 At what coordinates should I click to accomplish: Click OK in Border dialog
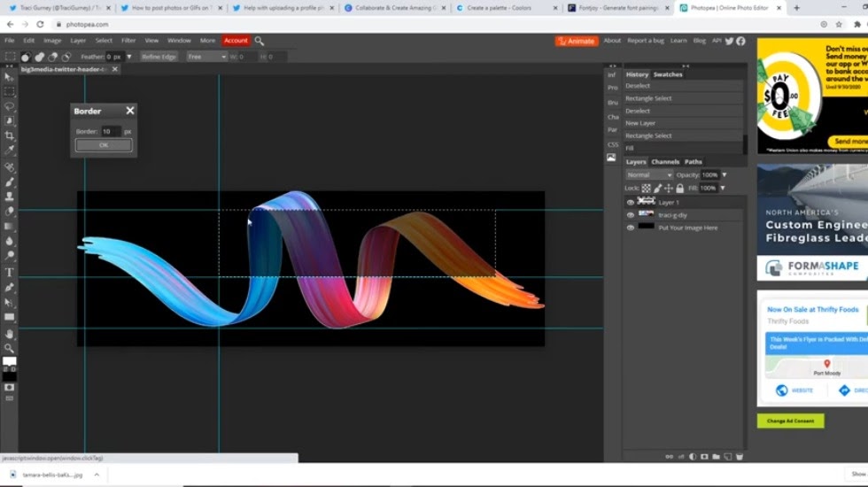pyautogui.click(x=104, y=145)
